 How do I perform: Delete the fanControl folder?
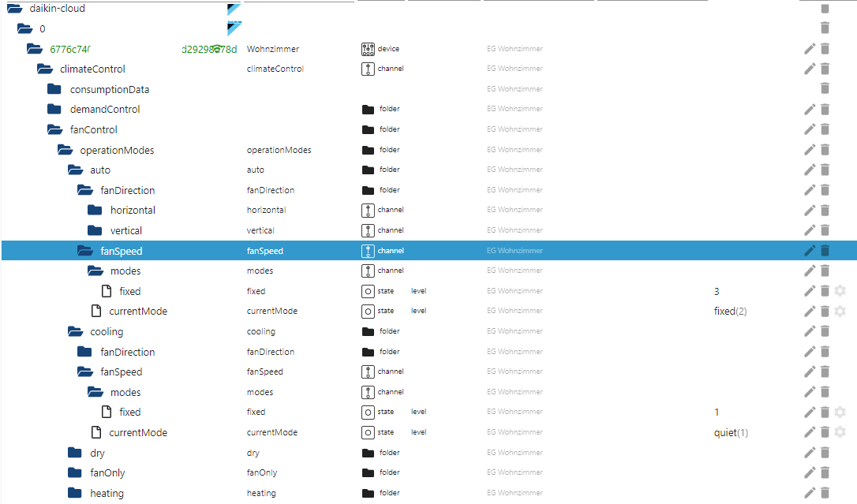click(x=825, y=129)
